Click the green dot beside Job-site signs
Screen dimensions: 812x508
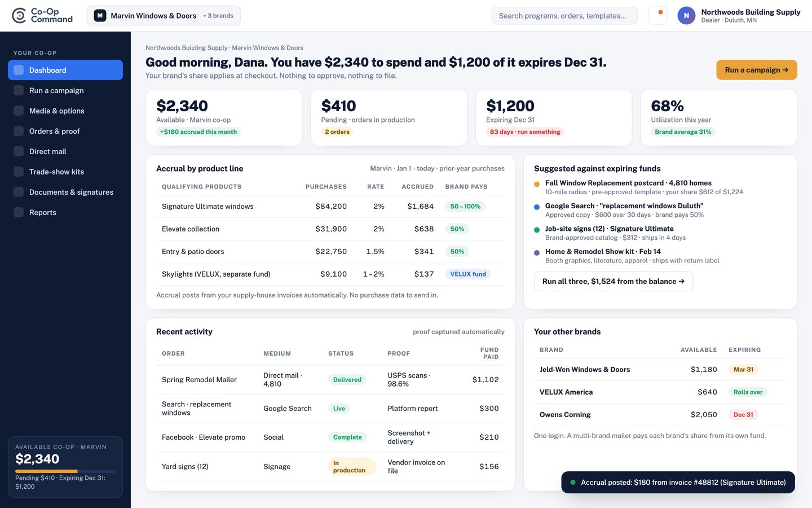(x=537, y=230)
